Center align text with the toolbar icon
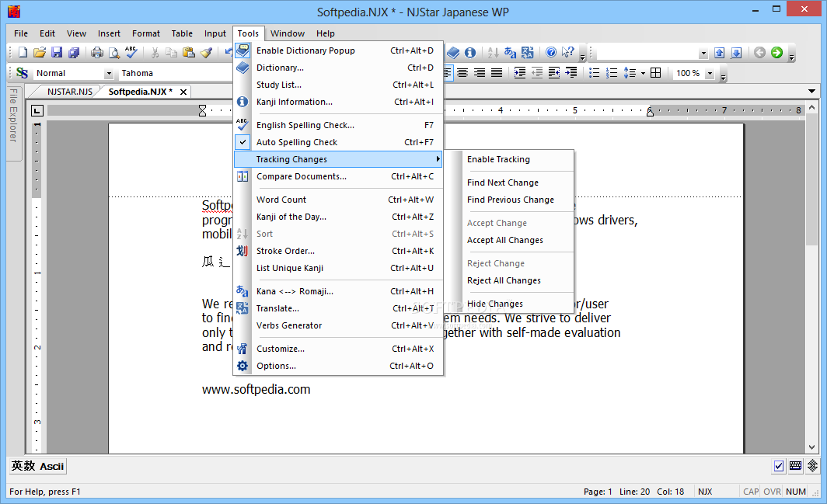Image resolution: width=827 pixels, height=504 pixels. (x=462, y=73)
